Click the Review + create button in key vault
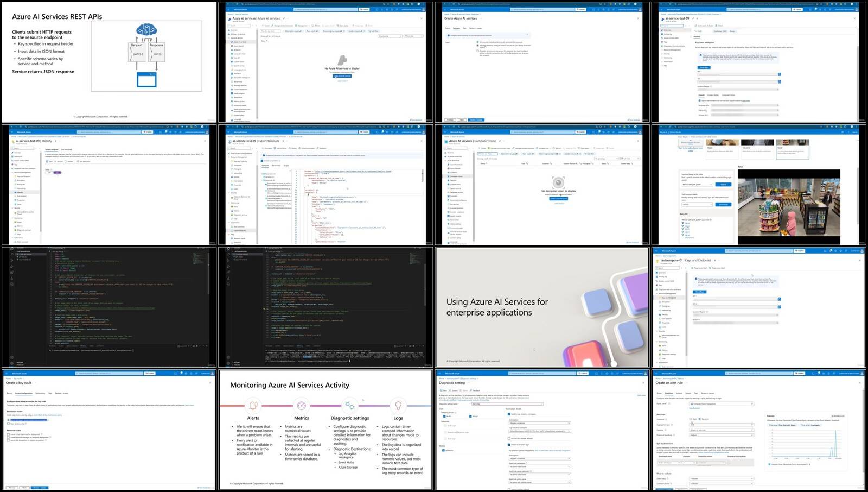The image size is (868, 492). tap(40, 488)
